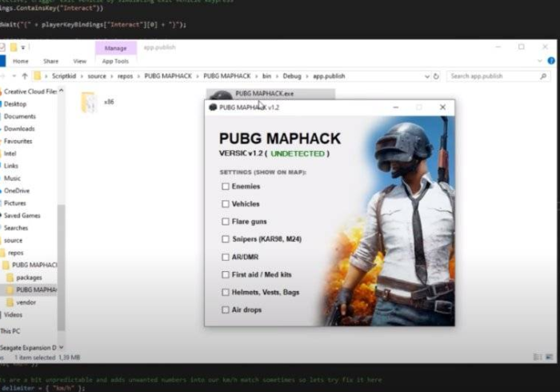Enable the Enemies checkbox
Image resolution: width=560 pixels, height=392 pixels.
226,186
